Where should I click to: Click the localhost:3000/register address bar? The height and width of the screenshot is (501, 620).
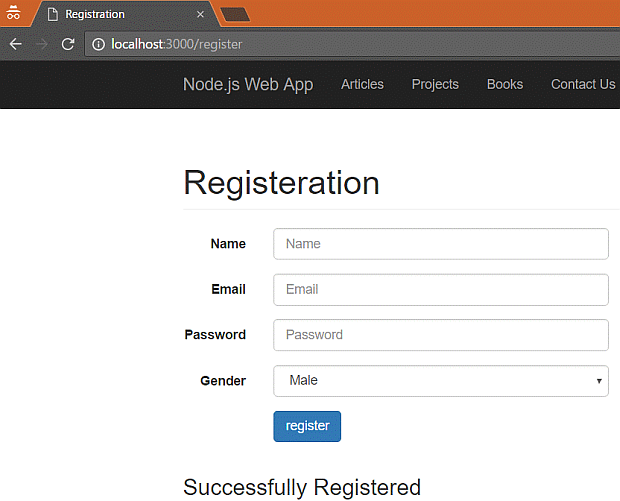click(x=350, y=44)
